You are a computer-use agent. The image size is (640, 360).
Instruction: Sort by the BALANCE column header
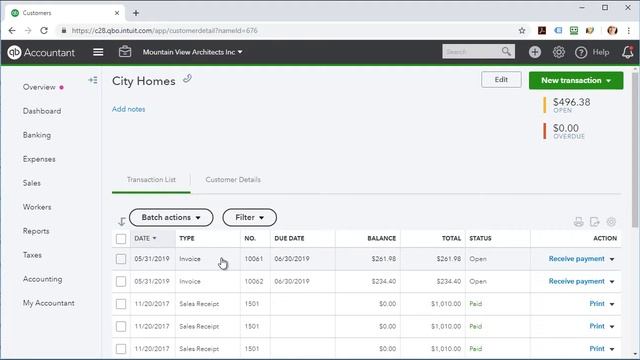tap(382, 238)
